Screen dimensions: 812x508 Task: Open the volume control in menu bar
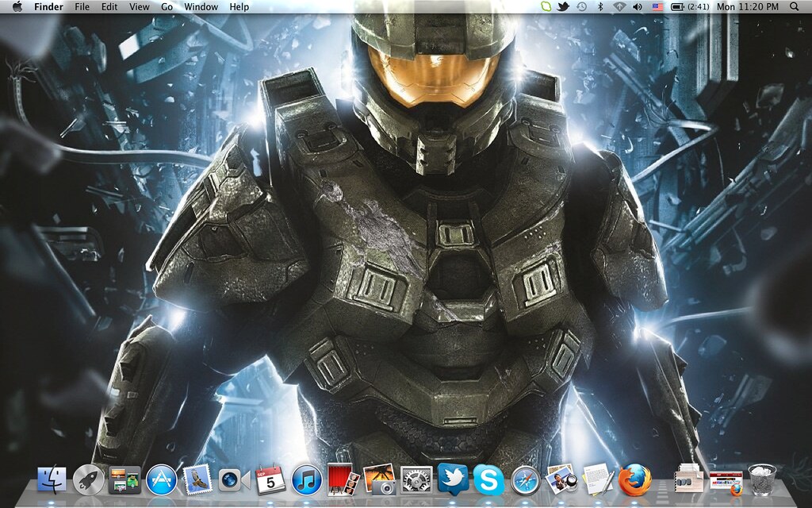[638, 6]
